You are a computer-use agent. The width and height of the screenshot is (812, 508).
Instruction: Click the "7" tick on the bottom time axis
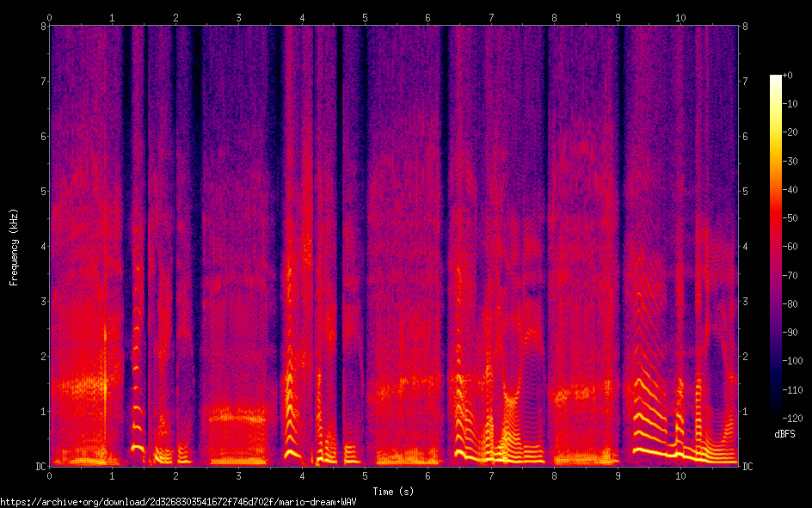[x=491, y=476]
